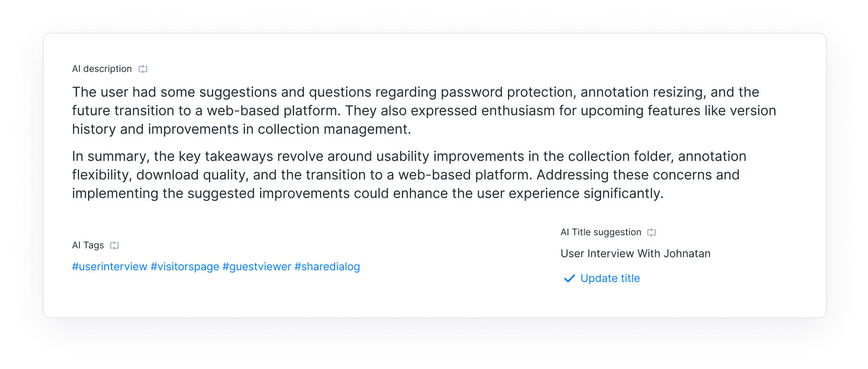Click the AI Title suggestion label
Screen dimensions: 868x369
[x=601, y=232]
